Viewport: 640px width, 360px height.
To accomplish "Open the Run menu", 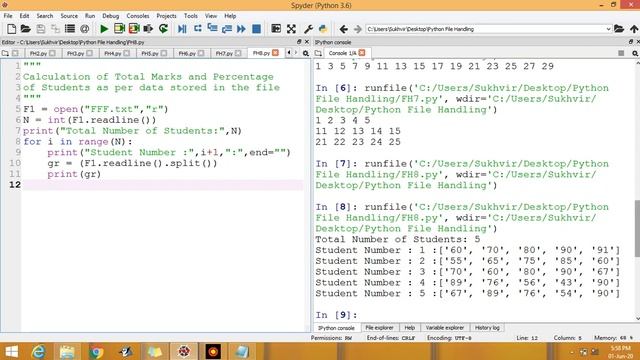I will tap(90, 16).
